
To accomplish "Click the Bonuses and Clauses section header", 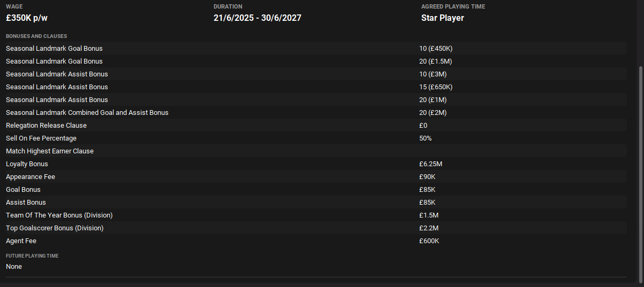I will 36,36.
